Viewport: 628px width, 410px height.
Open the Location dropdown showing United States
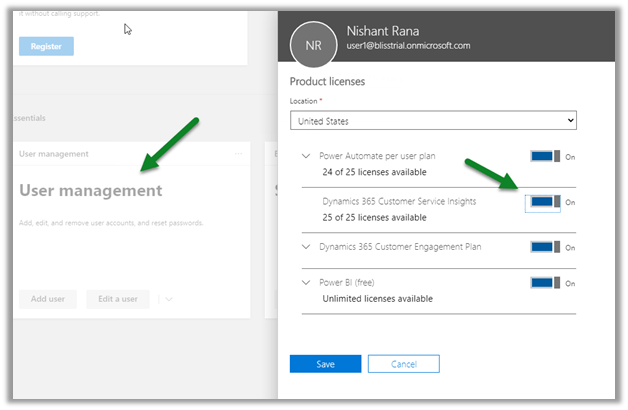(x=433, y=121)
